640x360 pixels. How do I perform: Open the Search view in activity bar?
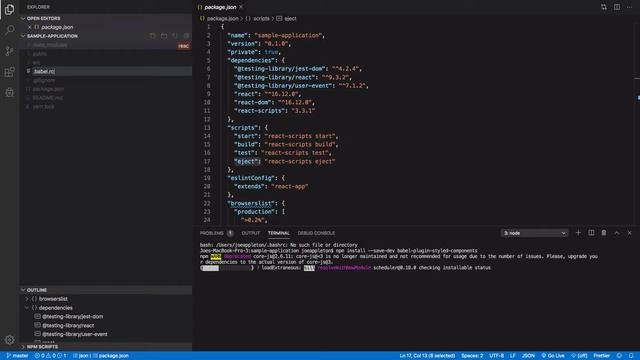tap(9, 30)
